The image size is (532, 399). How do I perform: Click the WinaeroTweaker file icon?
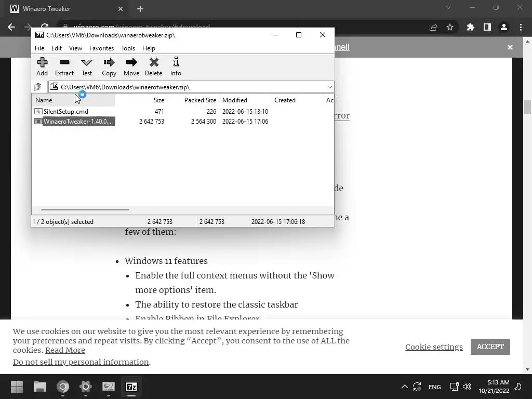point(38,121)
